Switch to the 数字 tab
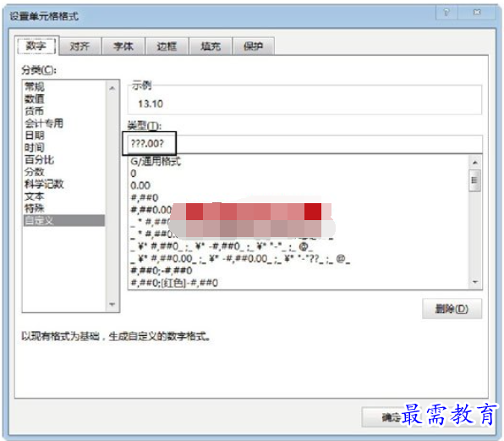 (36, 46)
